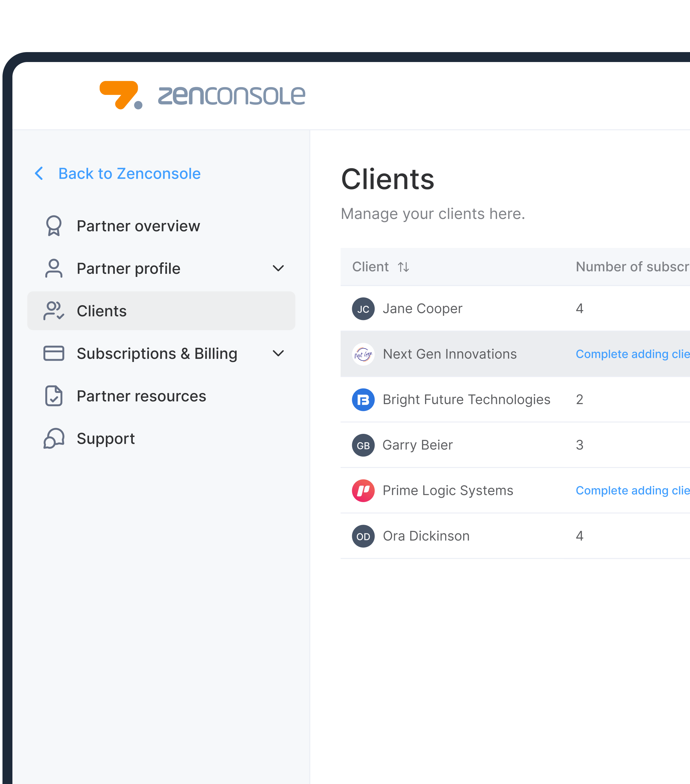Click Complete adding client for Prime Logic Systems
Screen dimensions: 690x784
point(632,491)
